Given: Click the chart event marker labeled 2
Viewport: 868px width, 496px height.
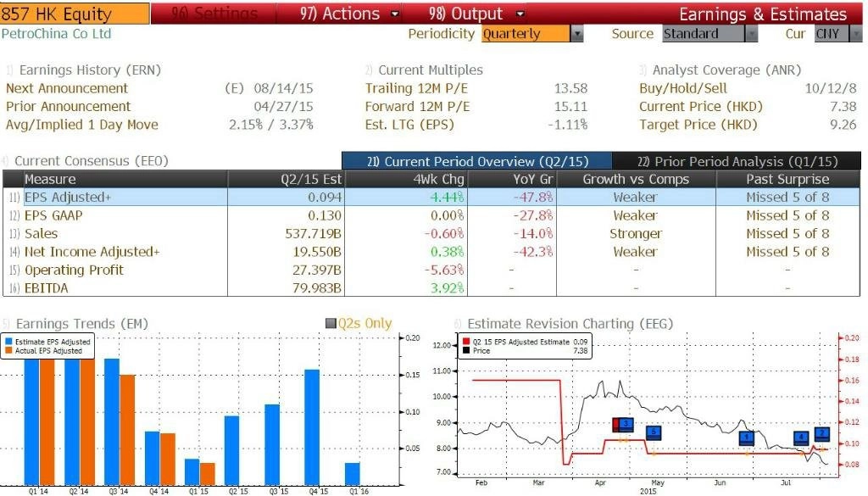Looking at the screenshot, I should [x=822, y=434].
